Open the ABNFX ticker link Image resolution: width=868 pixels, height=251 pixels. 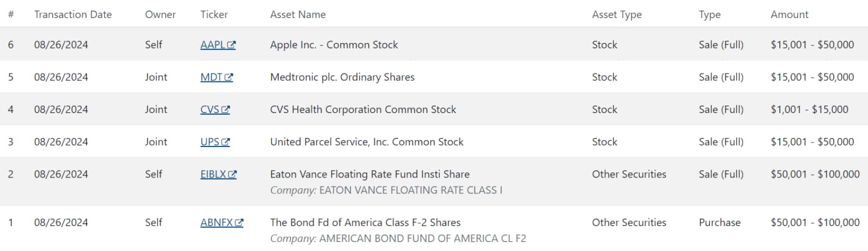[x=222, y=222]
